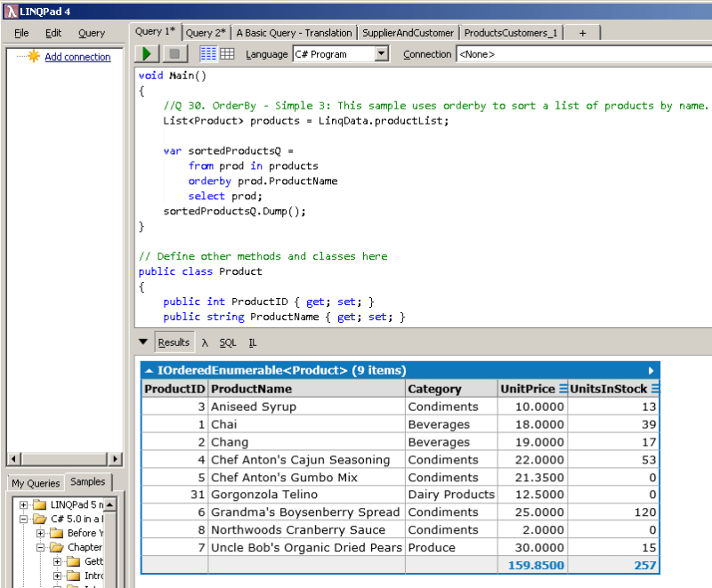The height and width of the screenshot is (588, 712).
Task: Select the Results output tab
Action: coord(174,342)
